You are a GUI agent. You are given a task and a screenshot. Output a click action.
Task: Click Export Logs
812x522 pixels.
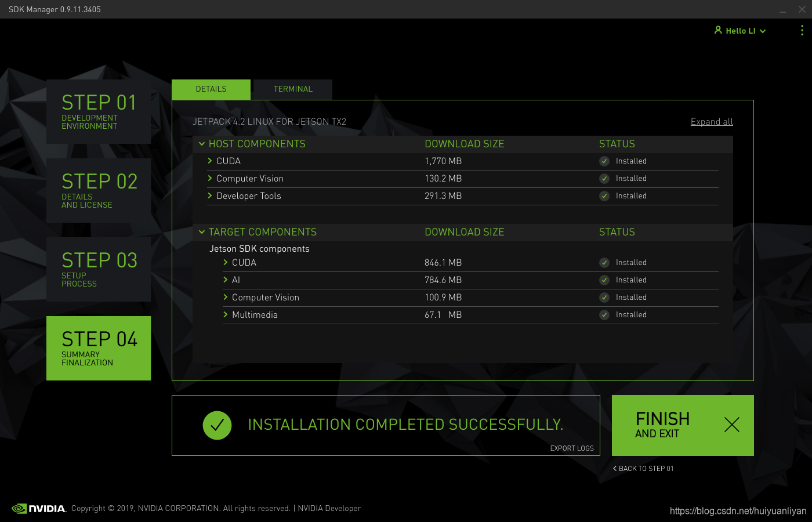[x=572, y=448]
